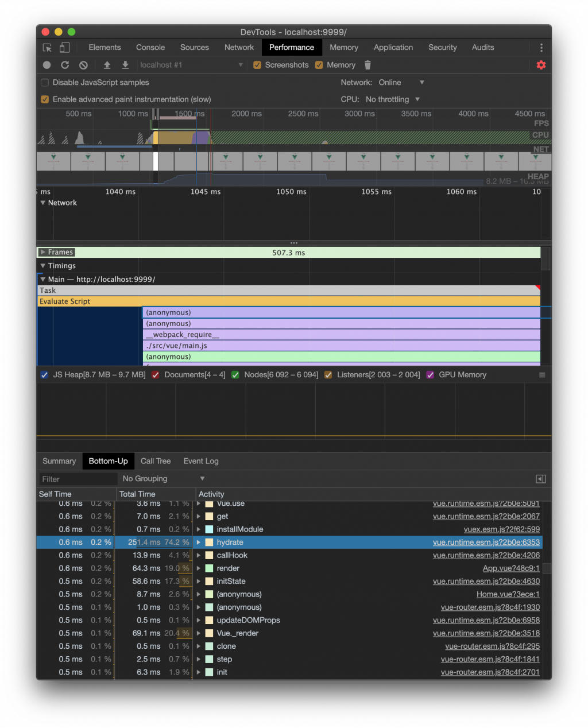This screenshot has height=728, width=588.
Task: Switch to the Console tab
Action: [150, 48]
